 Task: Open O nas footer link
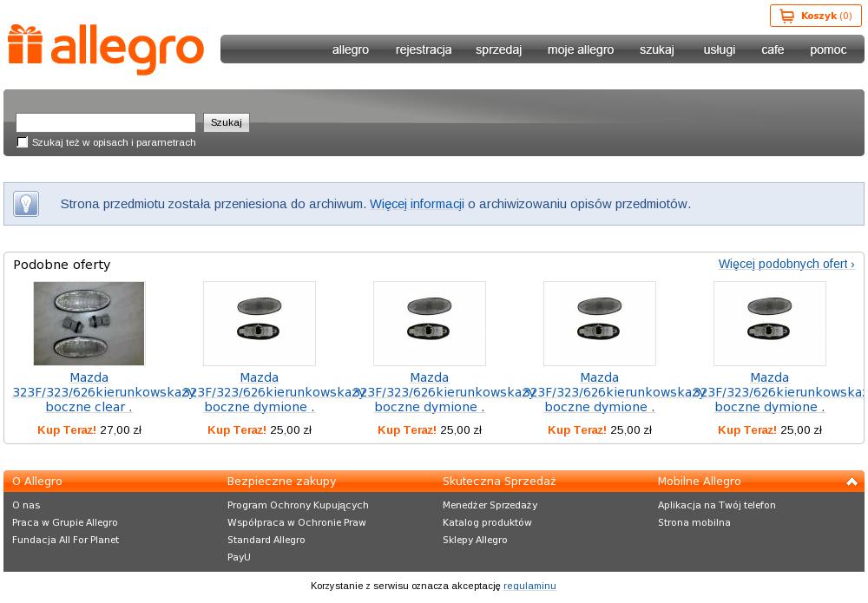tap(26, 505)
